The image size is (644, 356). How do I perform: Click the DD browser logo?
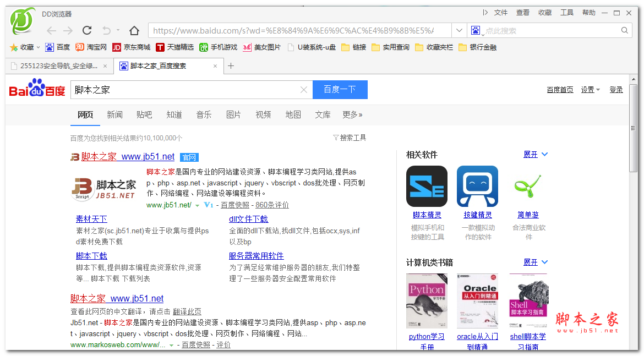[x=23, y=20]
